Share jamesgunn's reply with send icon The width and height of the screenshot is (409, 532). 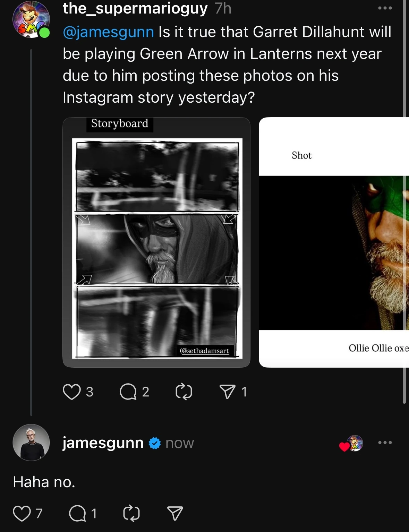coord(175,513)
